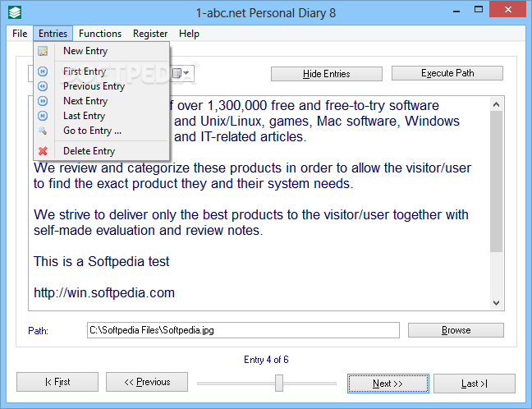Click the First Entry rewind icon
The width and height of the screenshot is (532, 409).
pyautogui.click(x=43, y=71)
